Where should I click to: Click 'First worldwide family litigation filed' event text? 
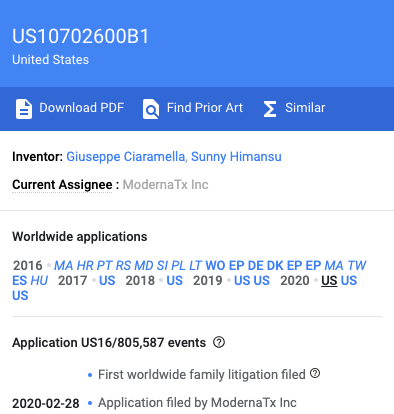coord(202,375)
